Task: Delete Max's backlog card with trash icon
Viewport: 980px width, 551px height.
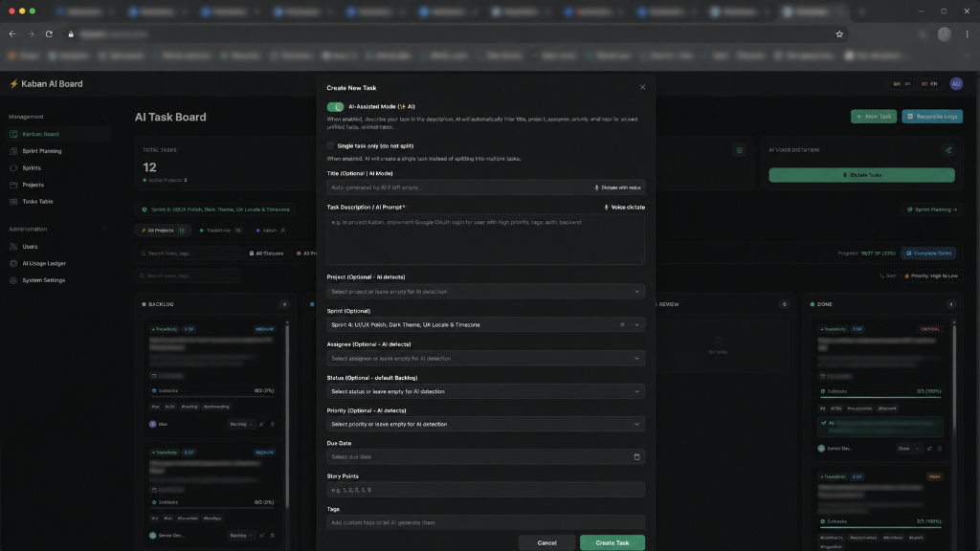Action: [273, 424]
